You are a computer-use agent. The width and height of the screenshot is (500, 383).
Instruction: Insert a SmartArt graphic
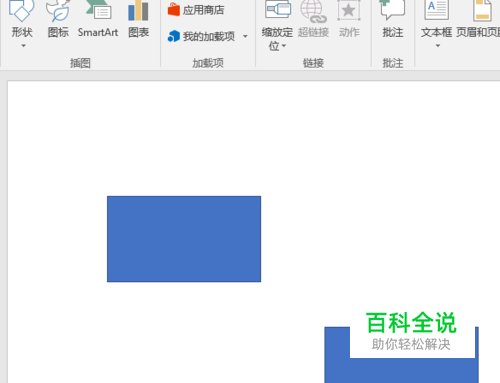pyautogui.click(x=98, y=20)
